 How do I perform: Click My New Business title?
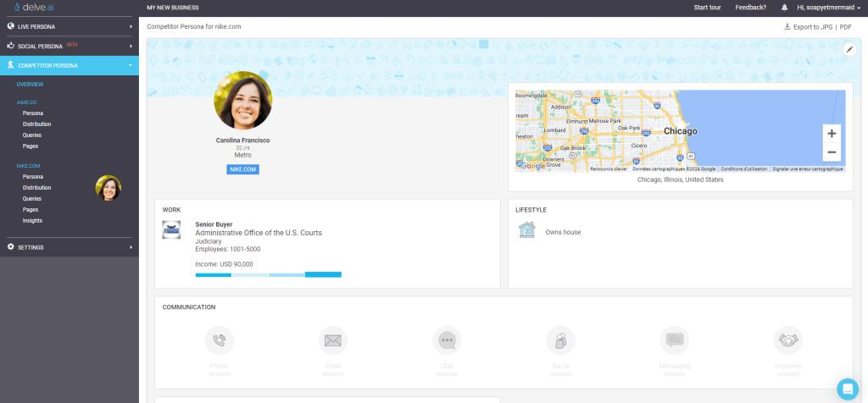(x=173, y=8)
